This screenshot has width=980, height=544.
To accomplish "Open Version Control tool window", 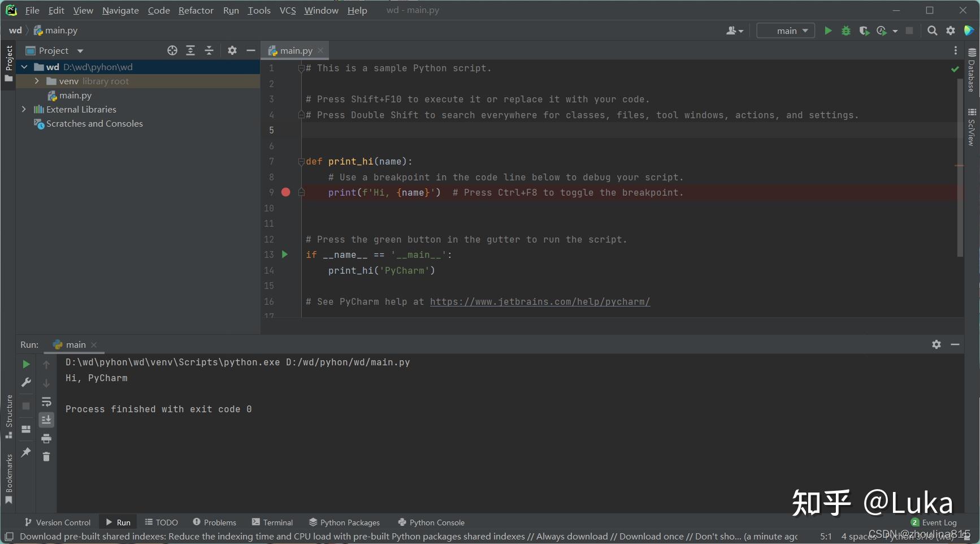I will tap(57, 523).
